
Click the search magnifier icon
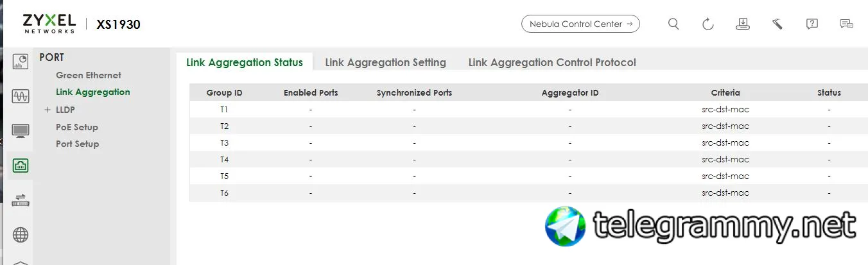point(673,24)
